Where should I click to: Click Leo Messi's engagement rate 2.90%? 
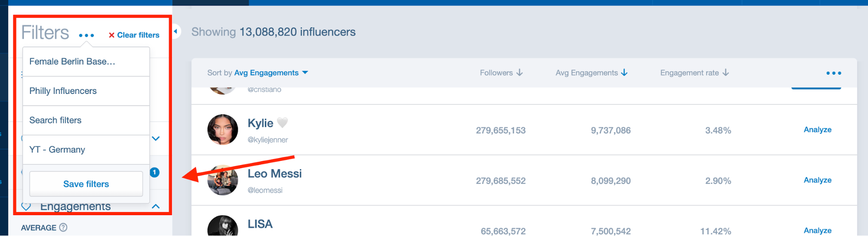pos(718,181)
